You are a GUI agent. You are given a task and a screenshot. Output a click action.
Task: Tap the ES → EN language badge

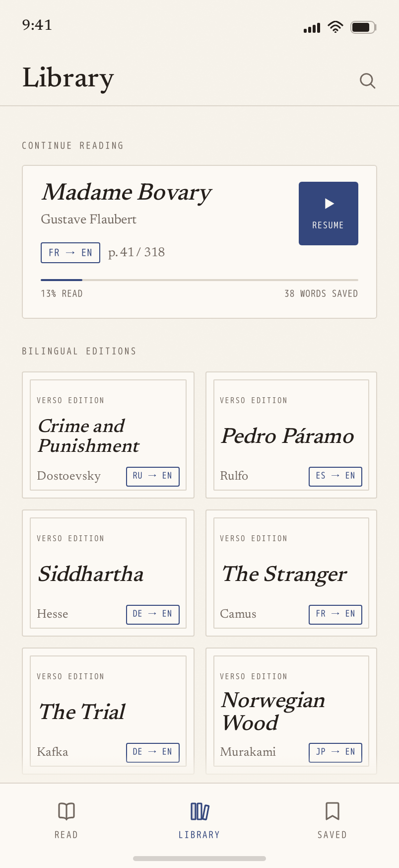pos(335,476)
